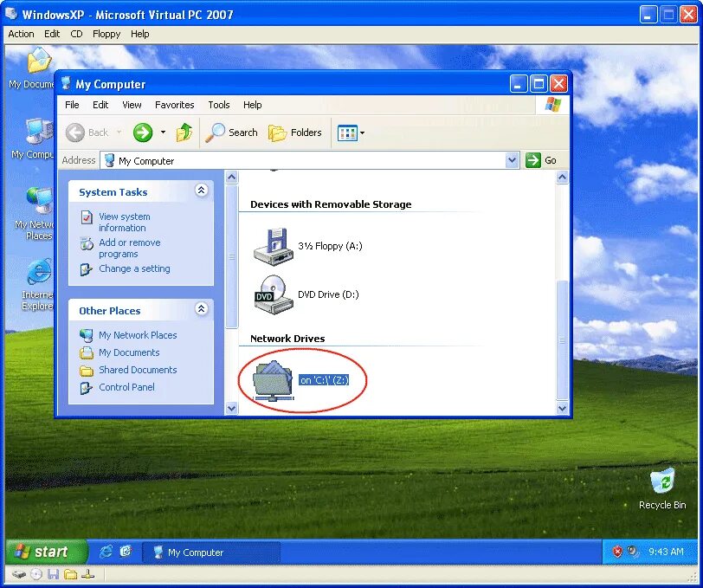Screen dimensions: 703x588
Task: Click the grayed Back arrow button
Action: [74, 132]
